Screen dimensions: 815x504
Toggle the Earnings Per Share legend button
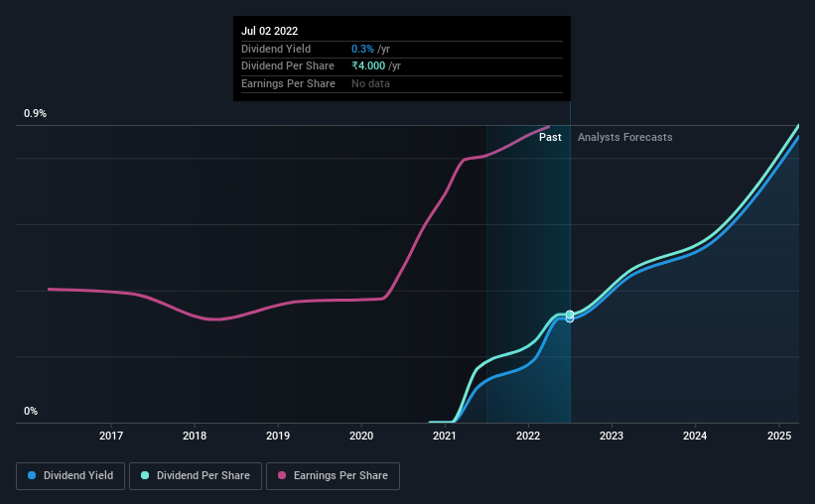(334, 476)
